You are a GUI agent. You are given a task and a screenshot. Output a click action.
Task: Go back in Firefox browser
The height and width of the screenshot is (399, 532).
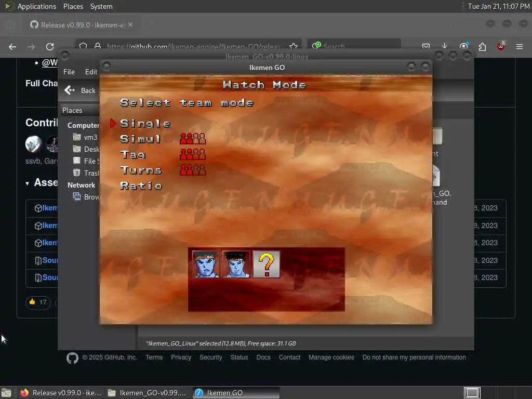tap(12, 47)
